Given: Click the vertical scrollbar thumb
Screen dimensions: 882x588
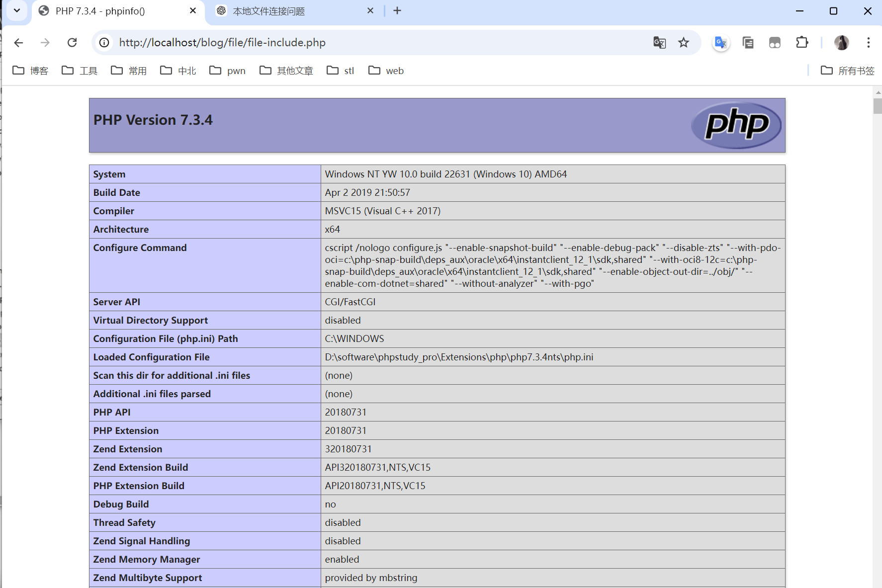Looking at the screenshot, I should coord(878,106).
